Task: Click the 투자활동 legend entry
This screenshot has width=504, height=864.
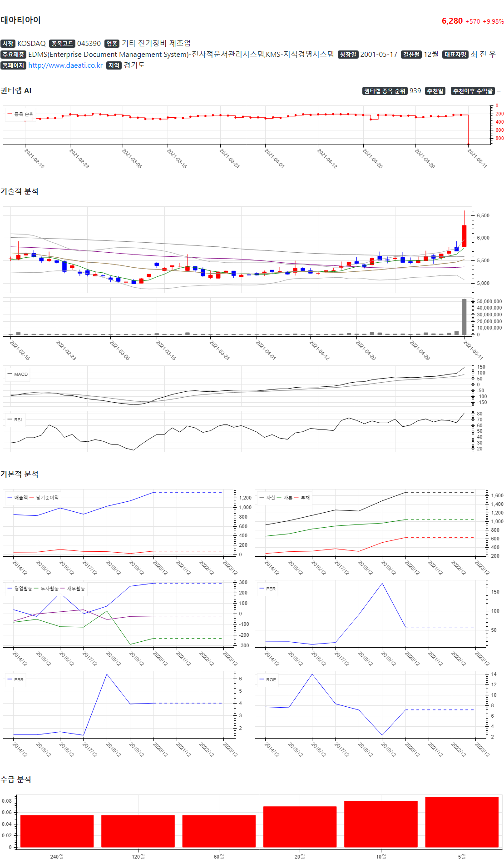Action: tap(46, 589)
